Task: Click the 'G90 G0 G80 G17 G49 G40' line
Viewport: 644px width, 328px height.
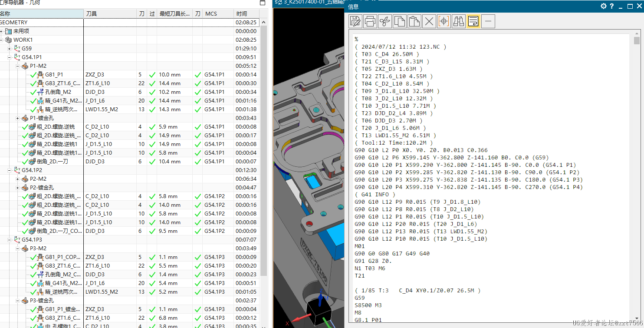Action: point(392,253)
